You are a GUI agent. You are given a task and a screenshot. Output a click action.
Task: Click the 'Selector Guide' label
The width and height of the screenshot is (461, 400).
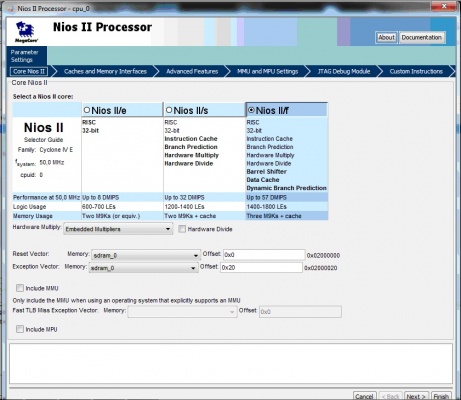click(43, 140)
